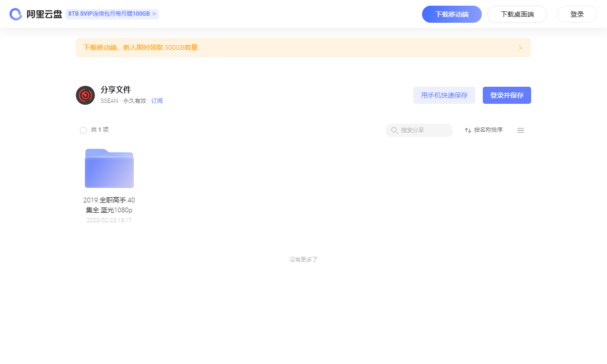
Task: Click the 订阅 subscribe link
Action: [x=157, y=101]
